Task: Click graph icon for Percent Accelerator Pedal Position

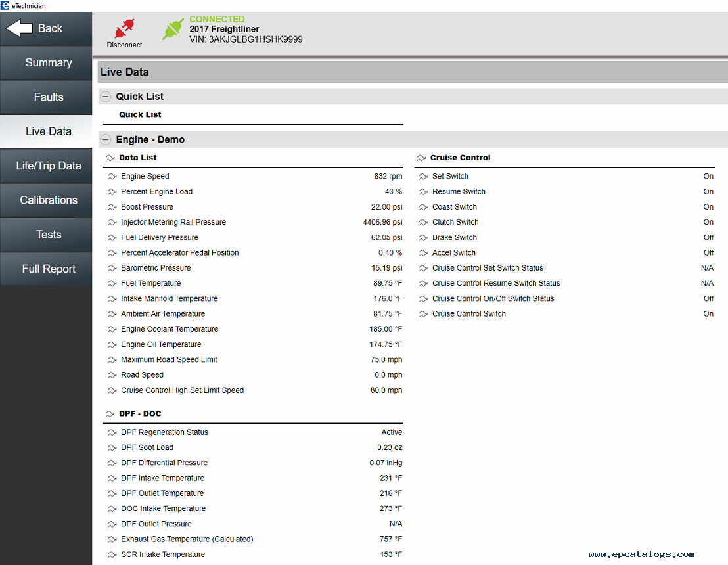Action: tap(112, 253)
